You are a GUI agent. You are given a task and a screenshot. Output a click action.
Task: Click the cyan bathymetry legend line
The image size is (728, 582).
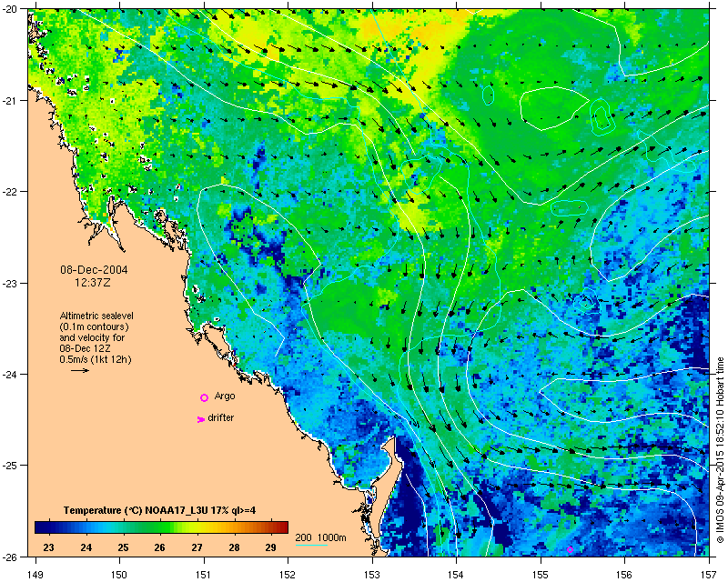311,545
